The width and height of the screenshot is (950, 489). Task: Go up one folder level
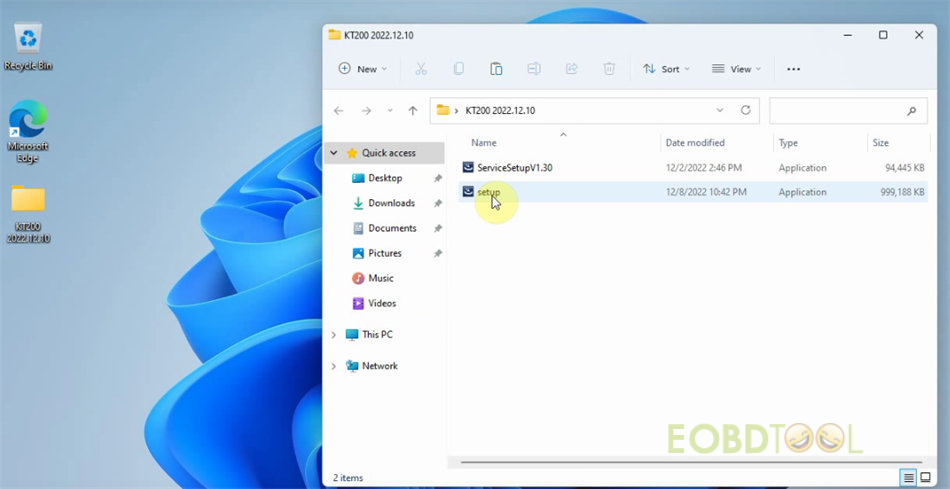coord(413,110)
